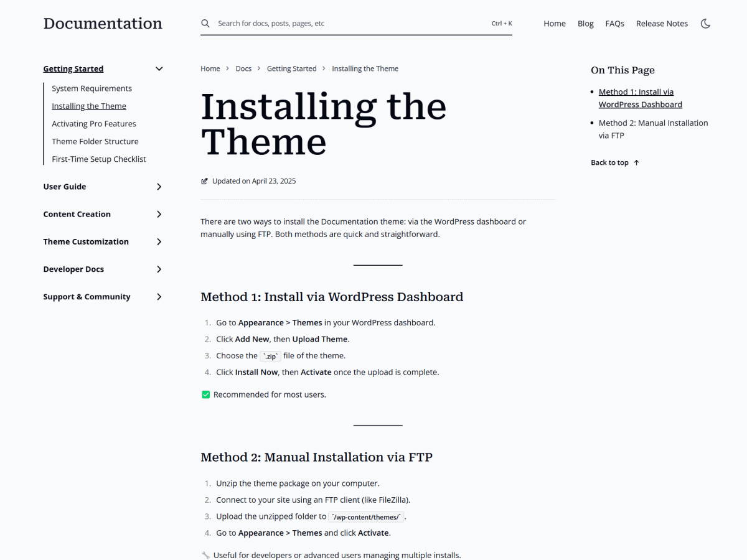Click the horizontal divider under Method 1 section
Image resolution: width=747 pixels, height=560 pixels.
click(x=377, y=425)
